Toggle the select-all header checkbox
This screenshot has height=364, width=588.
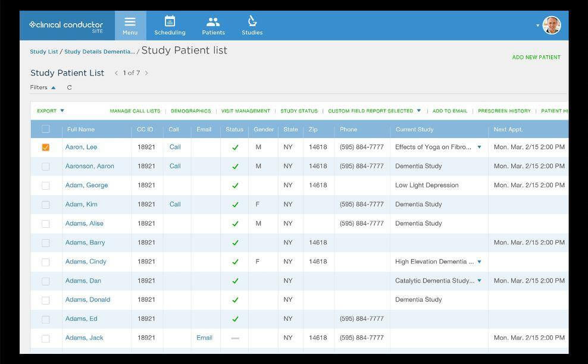click(x=46, y=129)
